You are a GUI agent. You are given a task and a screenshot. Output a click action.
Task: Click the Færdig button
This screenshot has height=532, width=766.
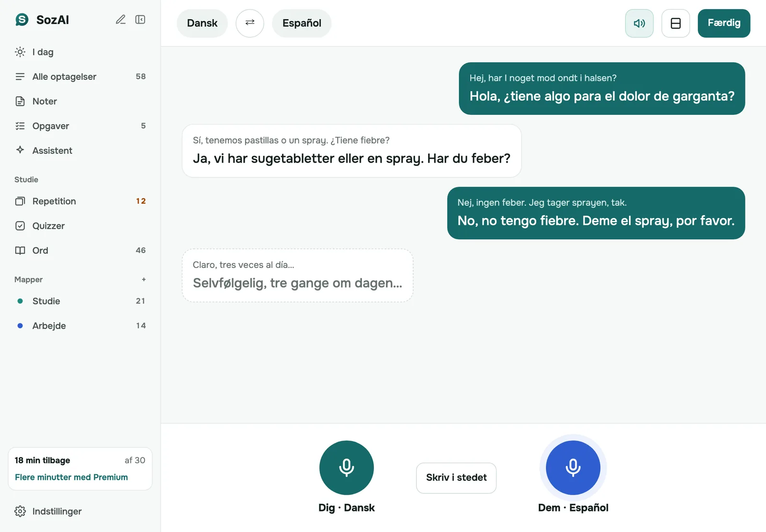724,23
